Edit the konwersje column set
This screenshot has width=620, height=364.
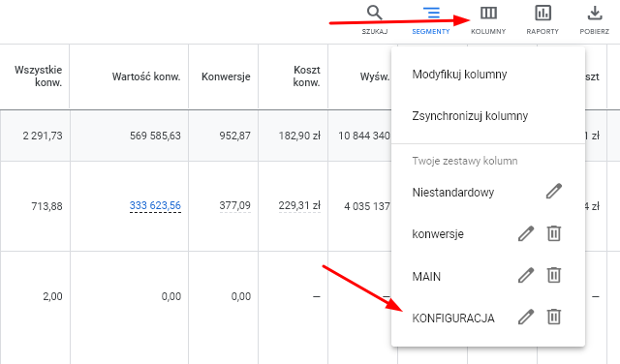point(526,233)
